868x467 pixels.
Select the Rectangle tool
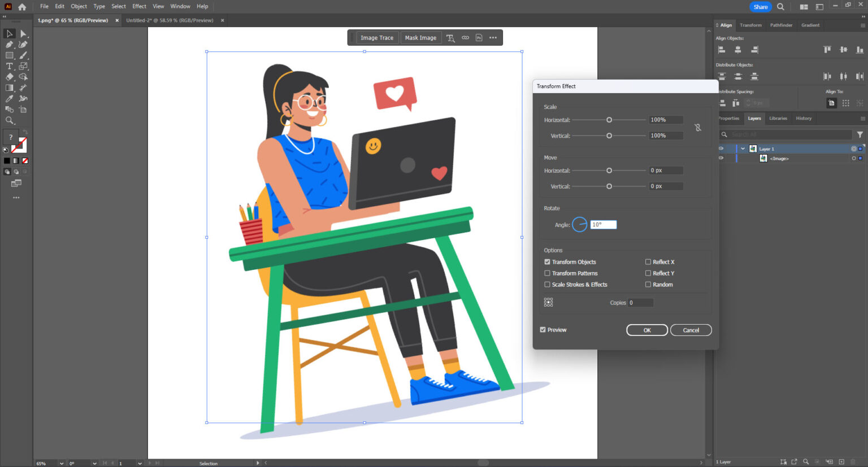pos(8,55)
